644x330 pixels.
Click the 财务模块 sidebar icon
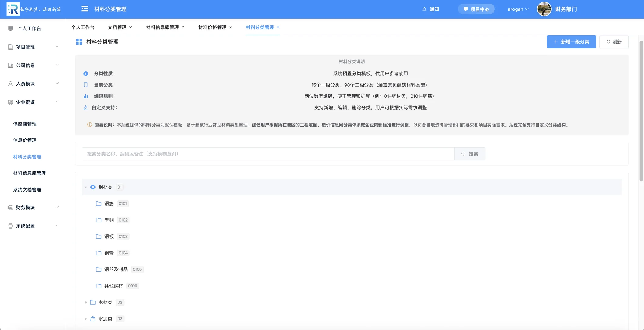point(10,207)
